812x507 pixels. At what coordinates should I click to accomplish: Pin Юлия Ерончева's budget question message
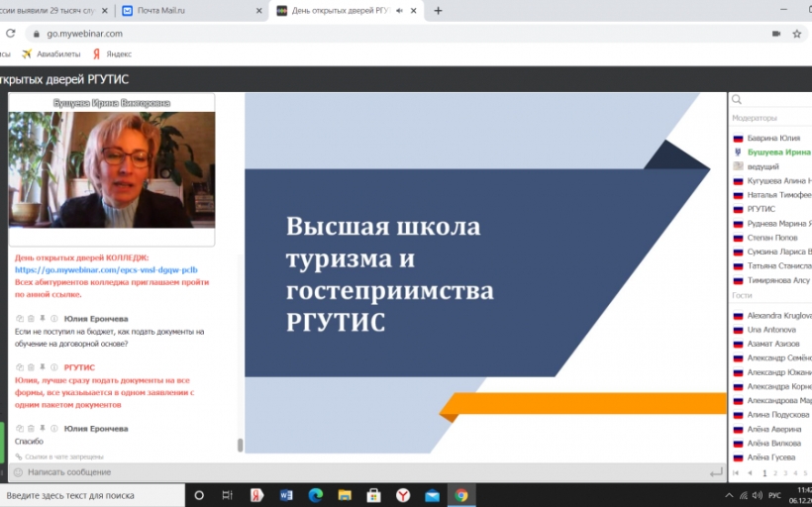43,319
